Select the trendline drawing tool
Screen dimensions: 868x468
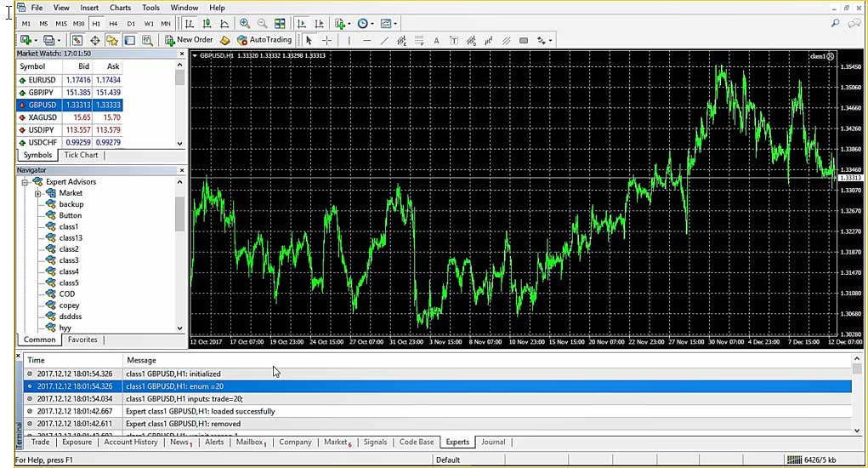click(x=384, y=40)
